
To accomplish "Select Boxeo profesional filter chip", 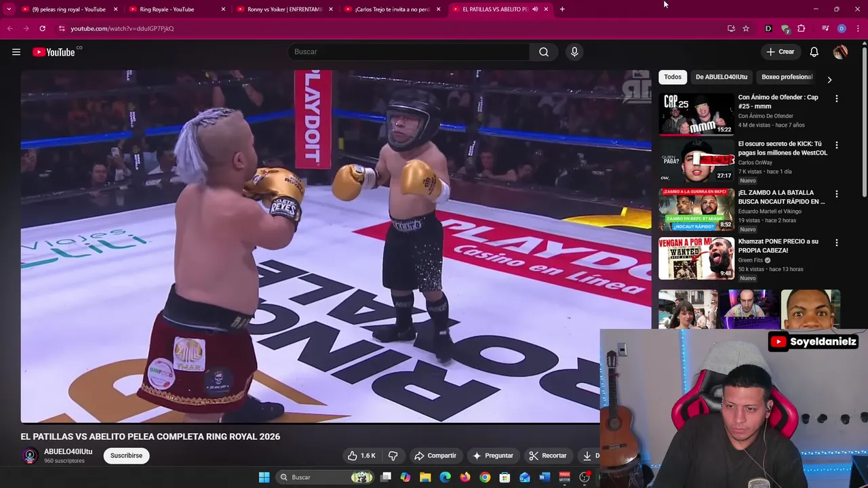I will (x=787, y=77).
